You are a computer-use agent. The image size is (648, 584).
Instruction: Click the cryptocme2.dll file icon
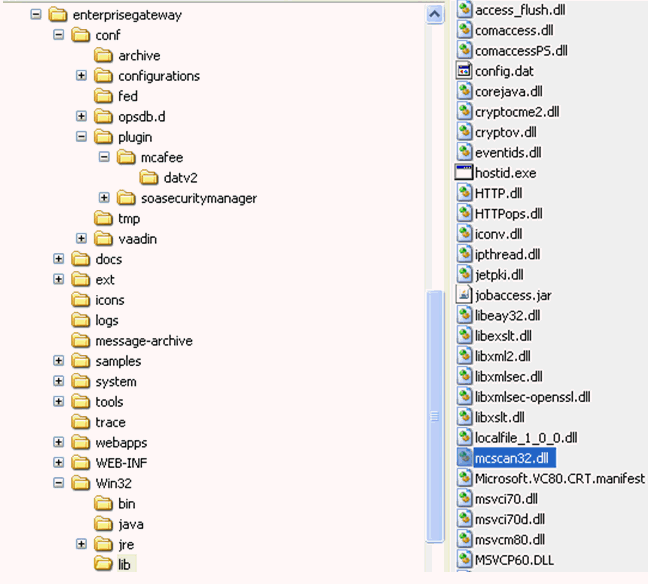pos(464,111)
